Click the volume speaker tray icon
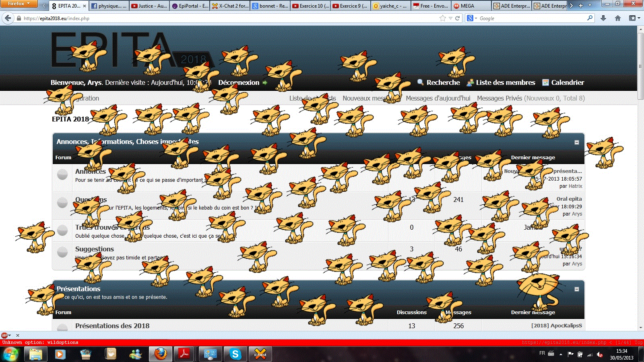This screenshot has height=362, width=644. coord(600,354)
